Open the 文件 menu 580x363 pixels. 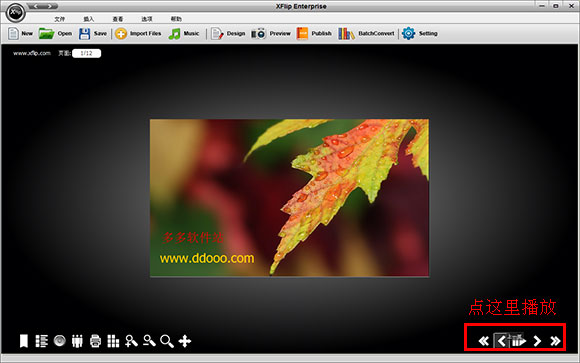click(x=60, y=19)
